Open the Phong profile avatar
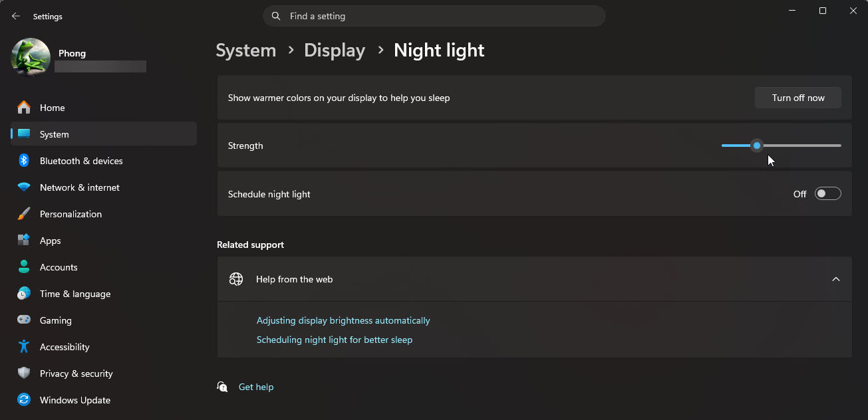This screenshot has width=868, height=420. [x=31, y=58]
